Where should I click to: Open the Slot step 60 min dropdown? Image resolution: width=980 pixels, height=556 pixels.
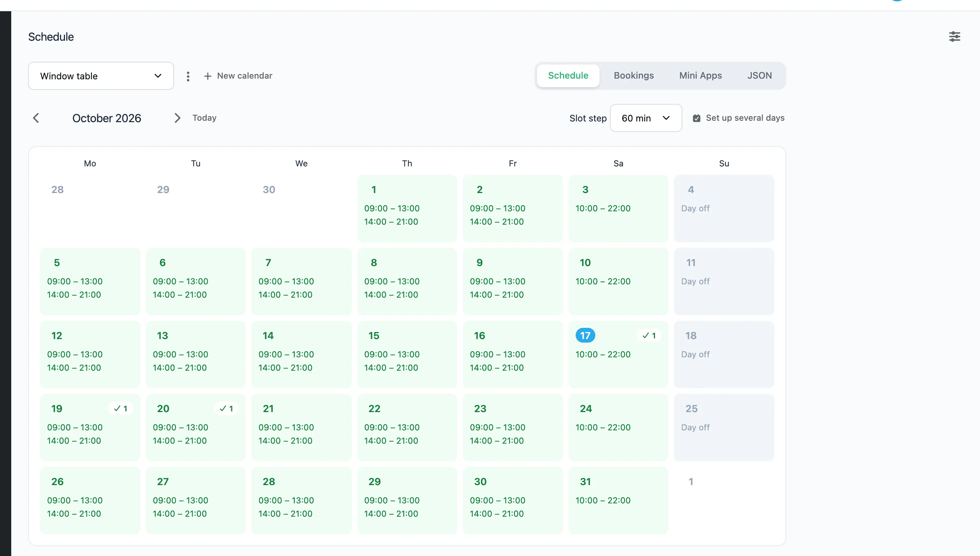[646, 118]
